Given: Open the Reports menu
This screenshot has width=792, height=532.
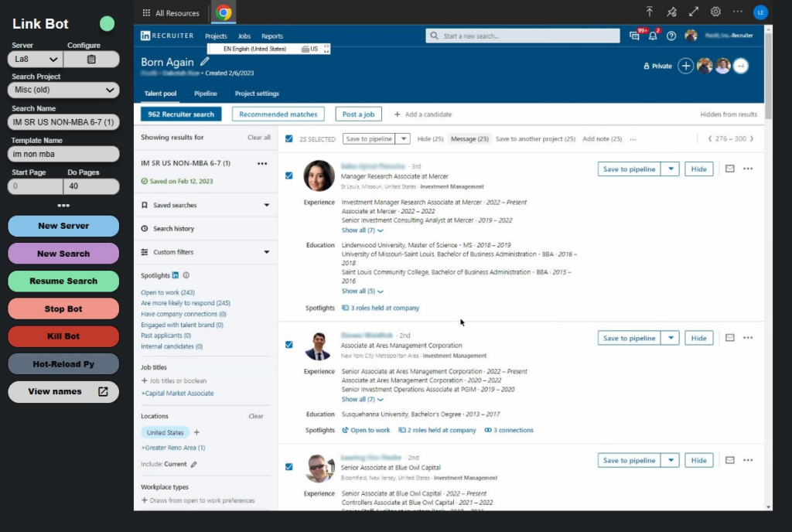Looking at the screenshot, I should 272,36.
